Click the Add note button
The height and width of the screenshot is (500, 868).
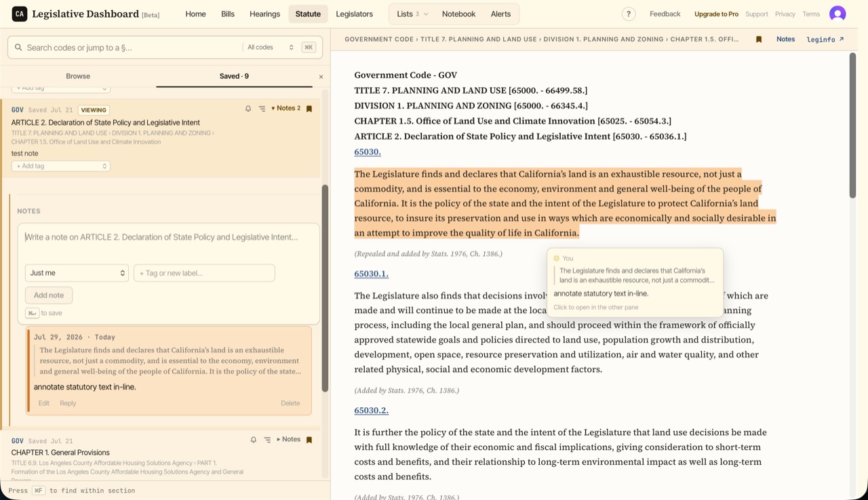[x=49, y=295]
